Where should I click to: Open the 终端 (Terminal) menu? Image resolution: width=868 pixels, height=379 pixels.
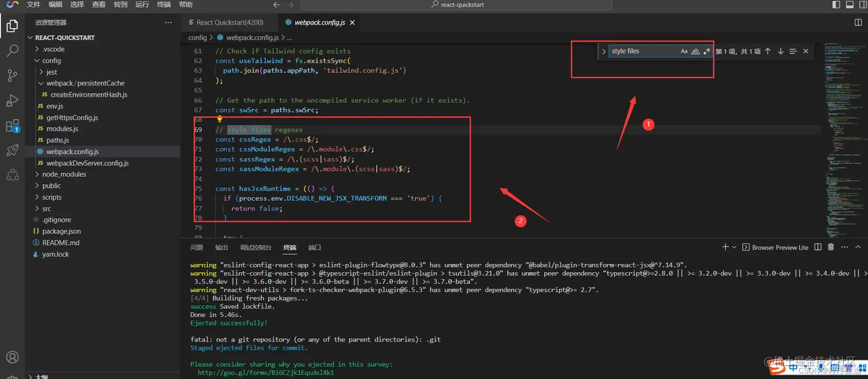point(164,5)
